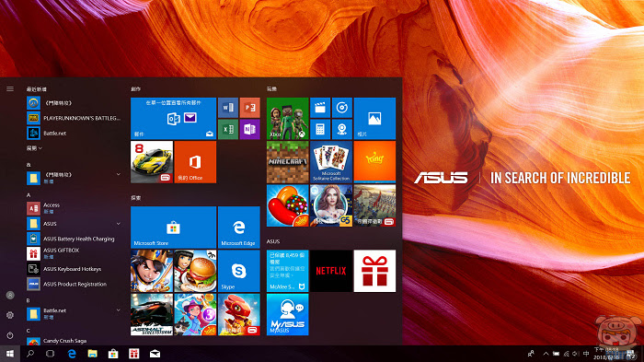The image size is (644, 362).
Task: Expand the 展開 recently added list
Action: pyautogui.click(x=34, y=148)
